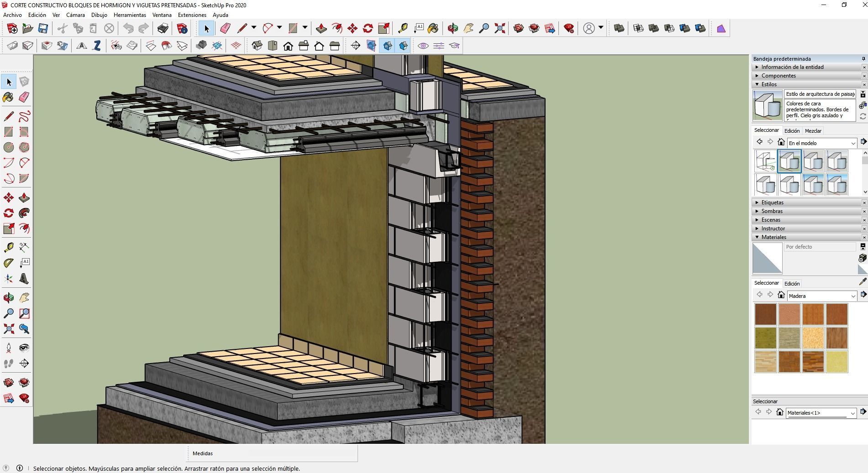Click the Redo arrow icon
Screen dimensions: 868x473
click(144, 28)
